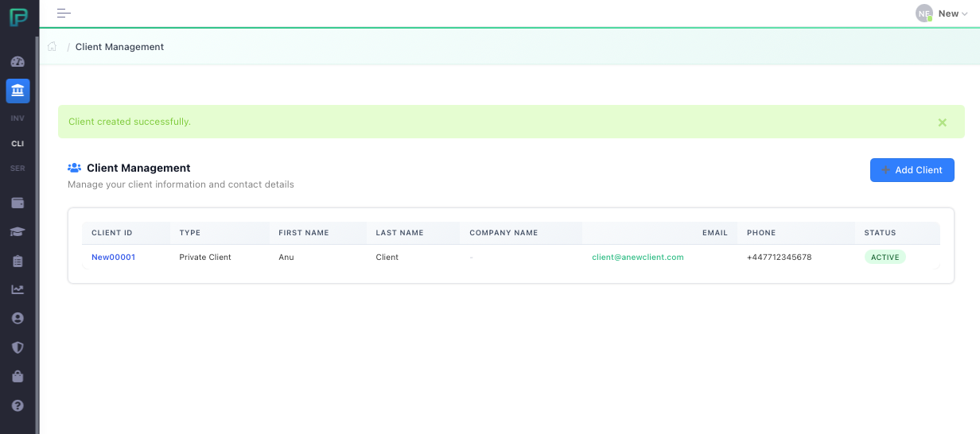The height and width of the screenshot is (434, 980).
Task: Click the graduation cap icon in sidebar
Action: point(17,231)
